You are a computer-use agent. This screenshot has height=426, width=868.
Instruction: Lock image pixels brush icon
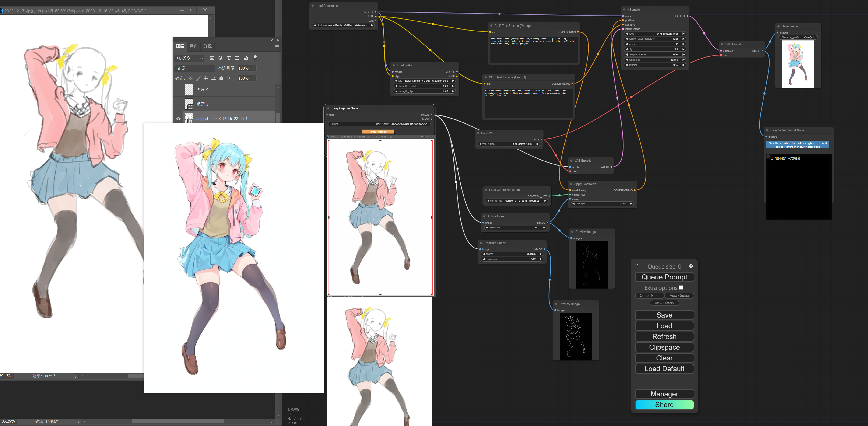[x=198, y=78]
